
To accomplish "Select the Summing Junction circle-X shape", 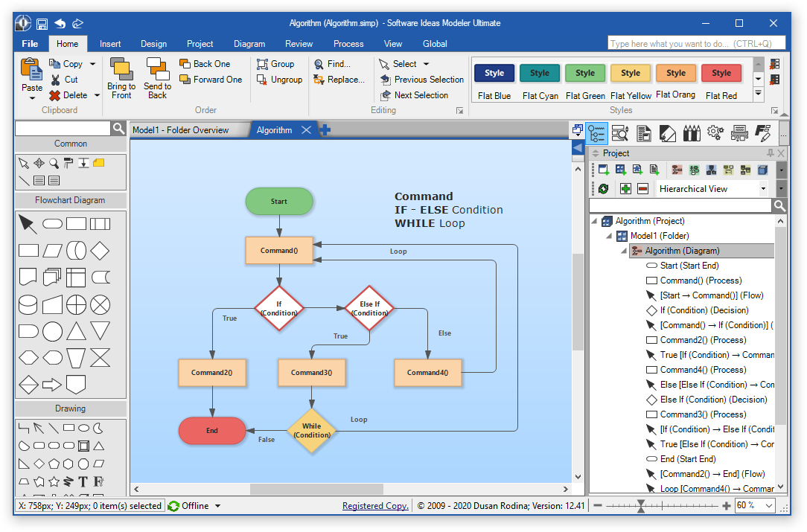I will [x=100, y=304].
